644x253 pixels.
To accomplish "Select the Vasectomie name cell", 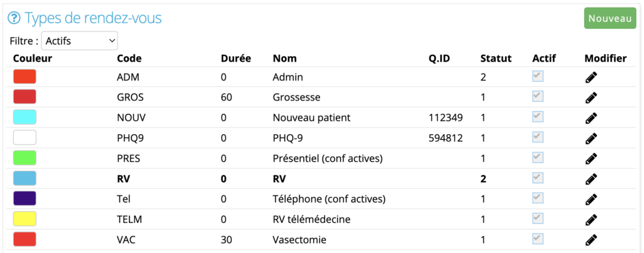I will (x=299, y=240).
